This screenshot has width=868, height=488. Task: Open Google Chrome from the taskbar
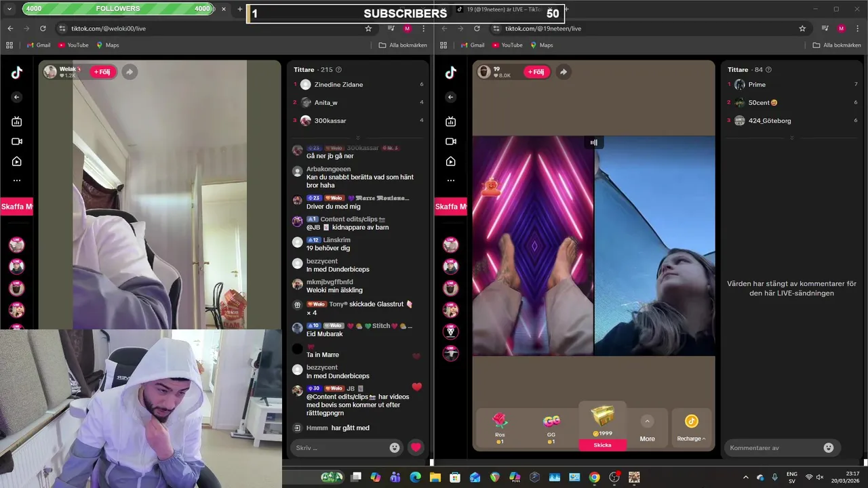(x=595, y=477)
